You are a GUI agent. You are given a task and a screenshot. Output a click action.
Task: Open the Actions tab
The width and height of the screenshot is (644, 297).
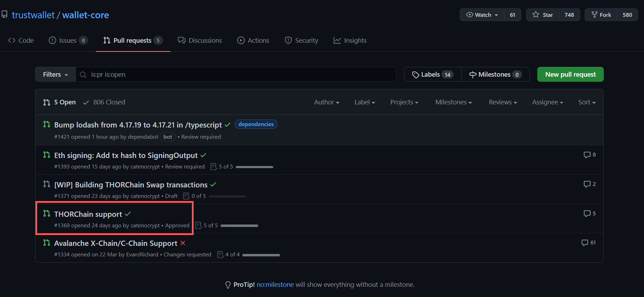click(253, 40)
